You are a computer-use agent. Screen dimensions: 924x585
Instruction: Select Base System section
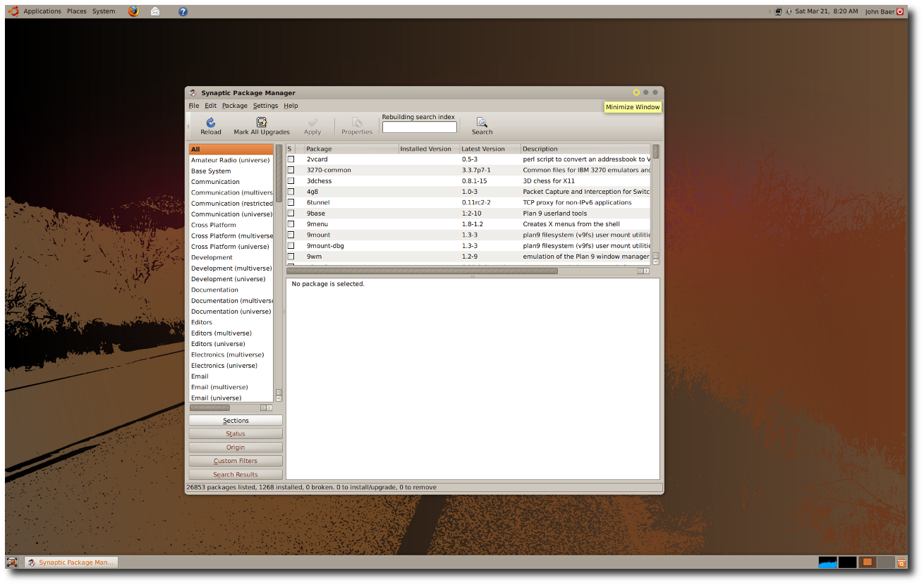click(231, 171)
